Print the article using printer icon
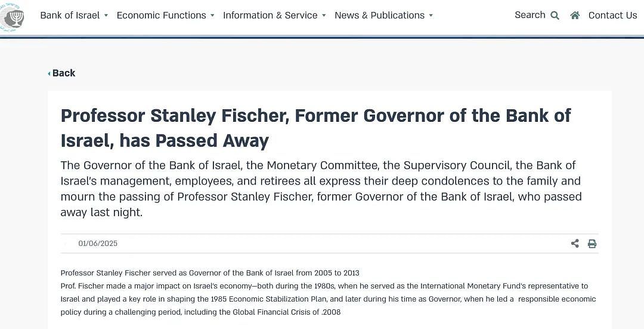Viewport: 644px width, 329px height. (592, 244)
